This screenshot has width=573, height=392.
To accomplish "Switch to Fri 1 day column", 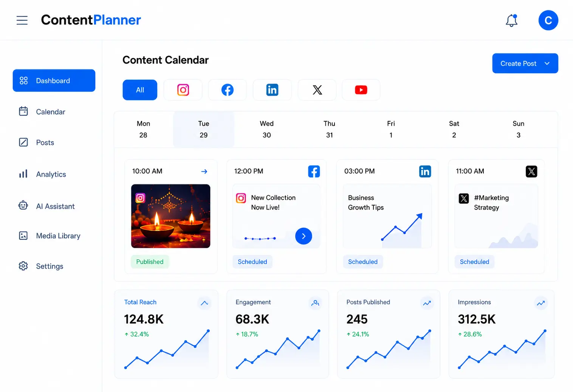I will point(391,129).
